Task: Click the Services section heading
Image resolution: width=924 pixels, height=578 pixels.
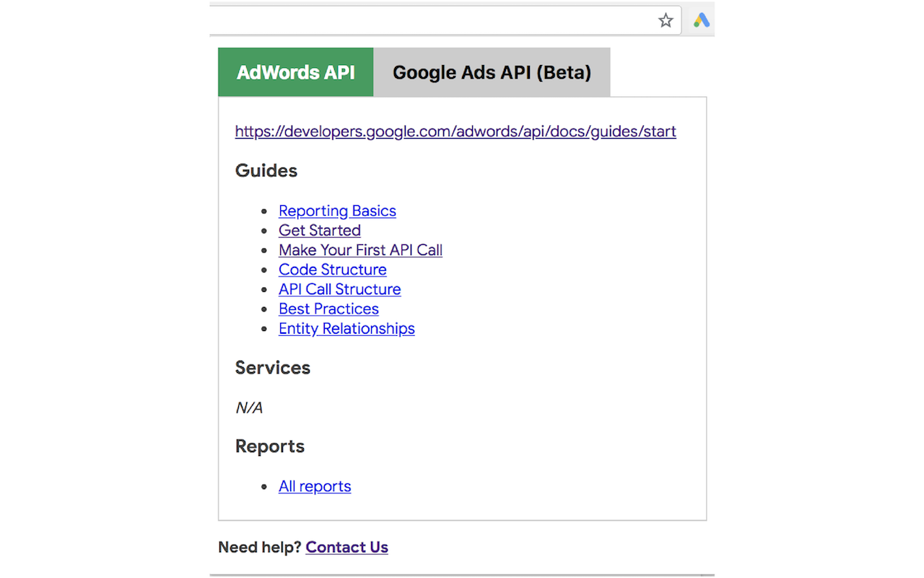Action: 272,368
